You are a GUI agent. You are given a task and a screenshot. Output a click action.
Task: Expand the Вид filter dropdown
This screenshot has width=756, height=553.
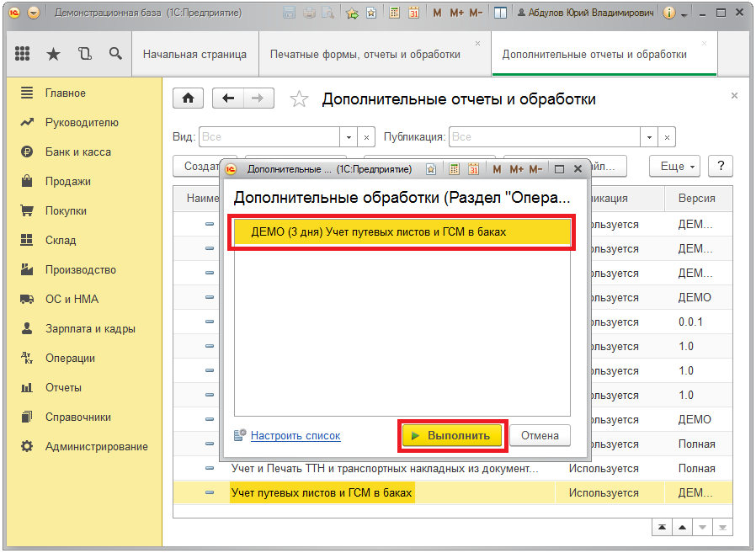pos(349,136)
